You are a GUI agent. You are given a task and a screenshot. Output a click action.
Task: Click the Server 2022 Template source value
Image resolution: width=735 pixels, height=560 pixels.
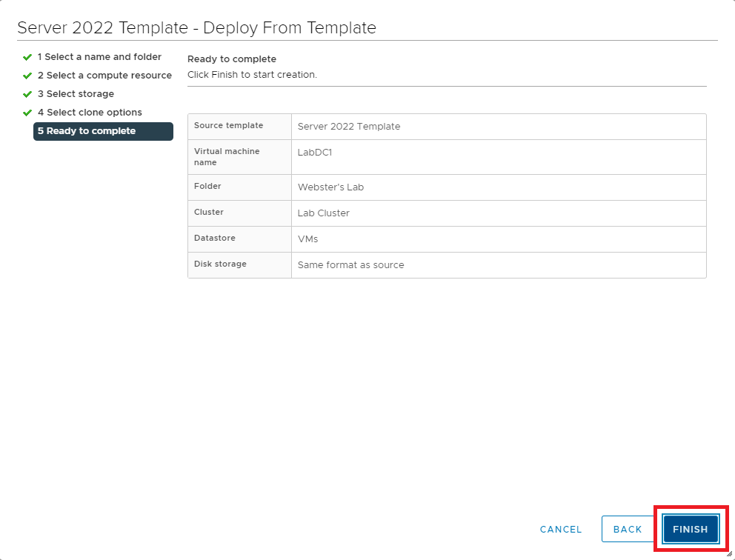pyautogui.click(x=349, y=127)
